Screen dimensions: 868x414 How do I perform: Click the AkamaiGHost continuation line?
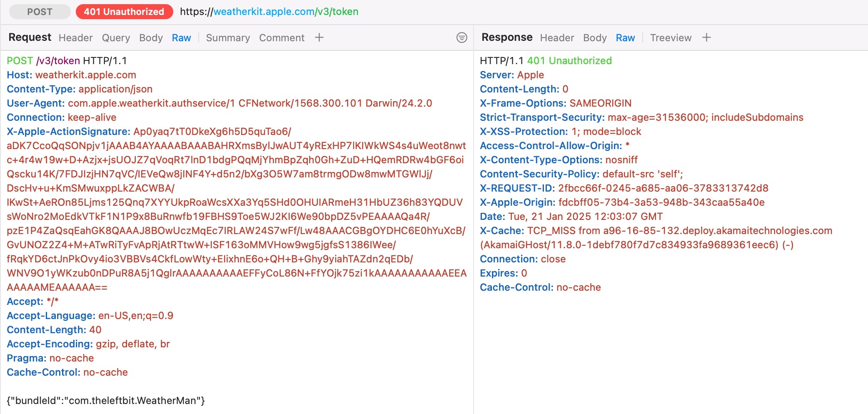pos(636,245)
